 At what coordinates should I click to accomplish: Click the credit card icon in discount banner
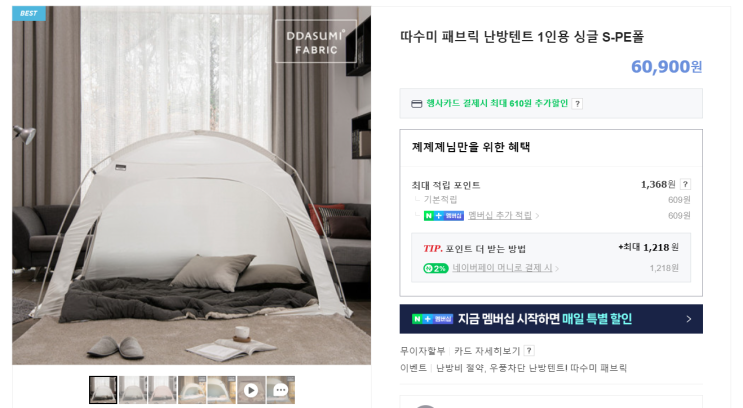(417, 104)
